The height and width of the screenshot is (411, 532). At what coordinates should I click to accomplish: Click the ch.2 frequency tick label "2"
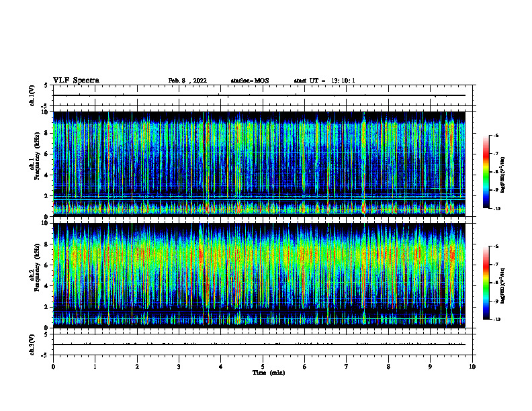[46, 307]
